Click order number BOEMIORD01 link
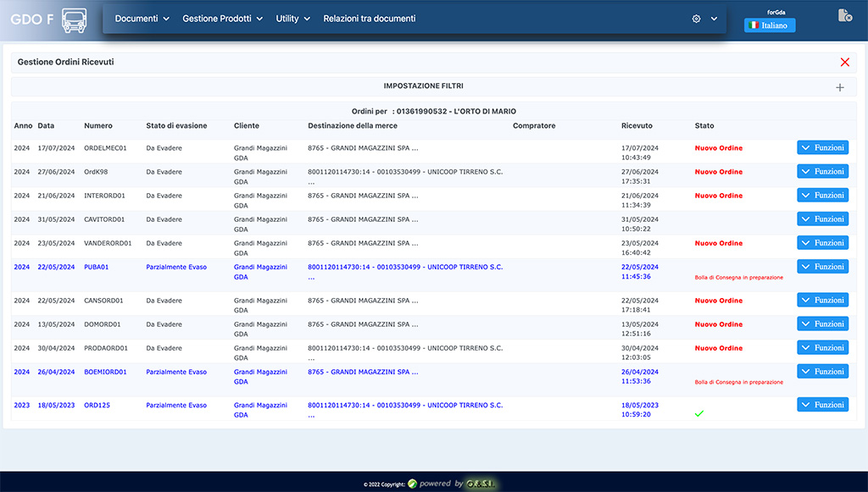Viewport: 868px width, 492px height. point(105,372)
